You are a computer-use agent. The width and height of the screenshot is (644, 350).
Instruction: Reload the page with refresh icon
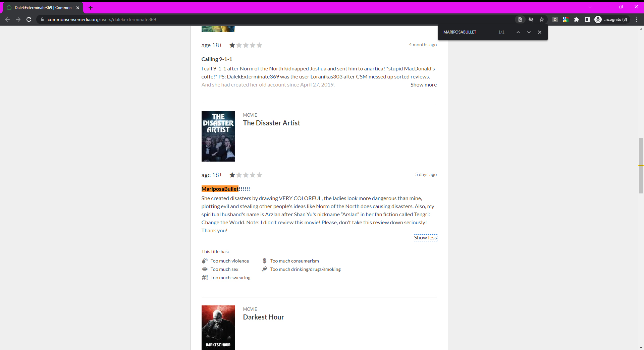click(x=29, y=19)
